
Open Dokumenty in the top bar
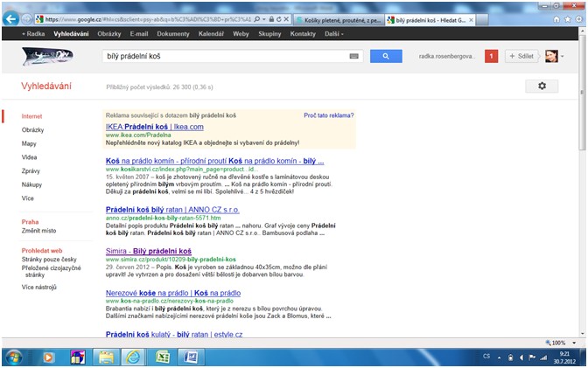[x=173, y=34]
